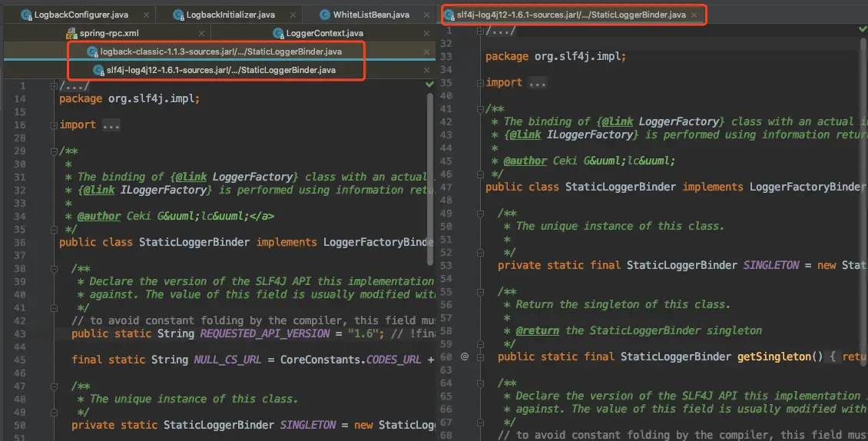Click the @author tag on line 34
Image resolution: width=868 pixels, height=441 pixels.
pos(98,216)
